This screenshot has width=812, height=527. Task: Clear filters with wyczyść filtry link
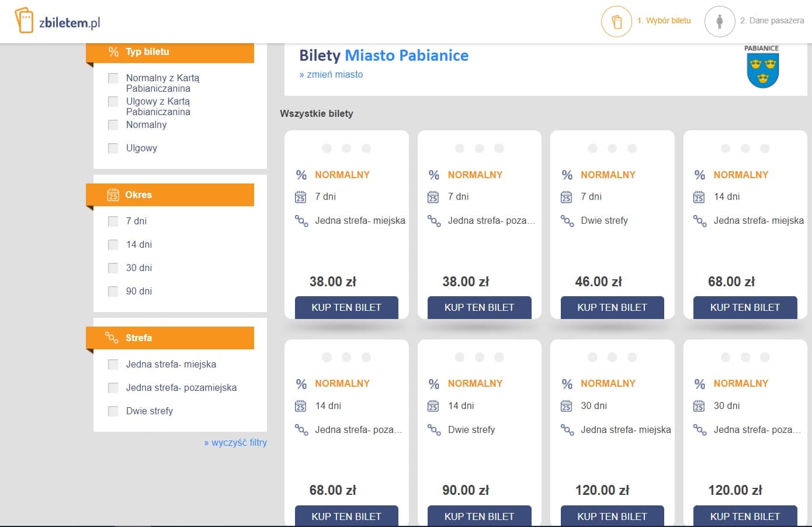235,443
